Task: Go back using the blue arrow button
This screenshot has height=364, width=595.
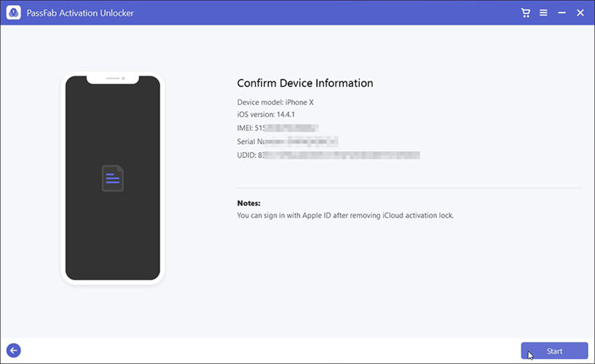Action: (x=13, y=351)
